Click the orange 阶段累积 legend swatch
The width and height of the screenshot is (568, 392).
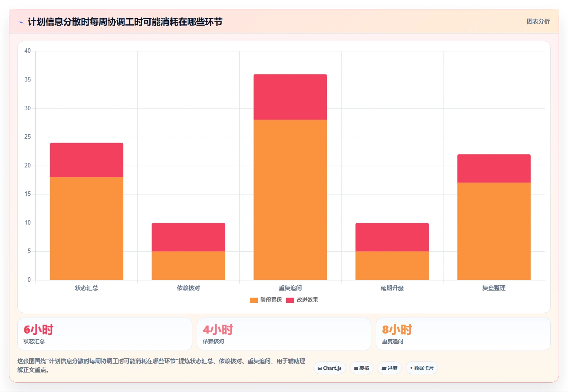(254, 300)
